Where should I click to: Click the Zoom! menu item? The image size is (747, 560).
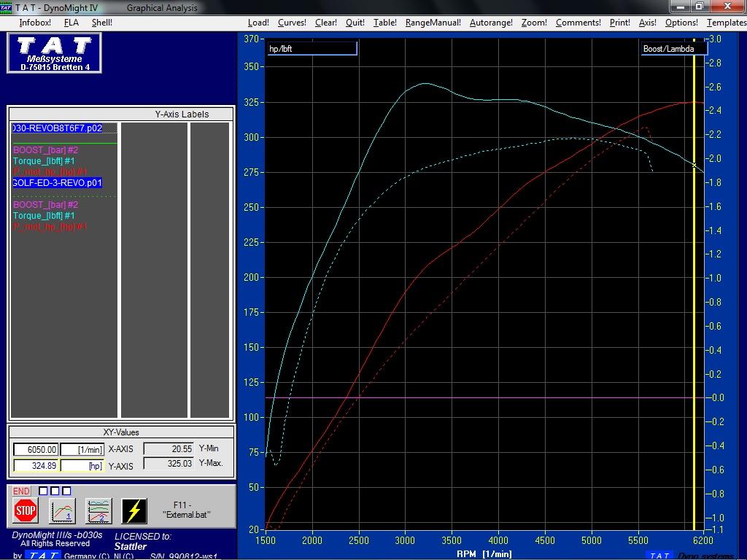click(x=534, y=23)
